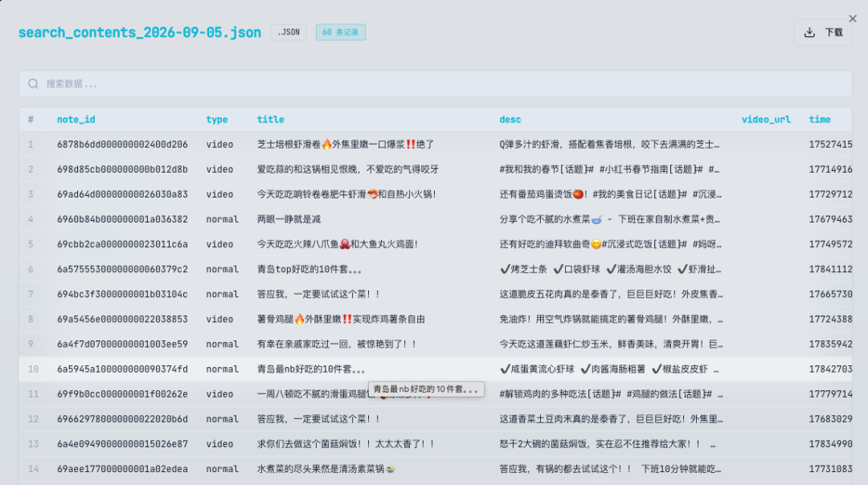The image size is (868, 485).
Task: Click title 今天吃吃响铃卷卷肥牛虾滑
Action: pyautogui.click(x=346, y=194)
